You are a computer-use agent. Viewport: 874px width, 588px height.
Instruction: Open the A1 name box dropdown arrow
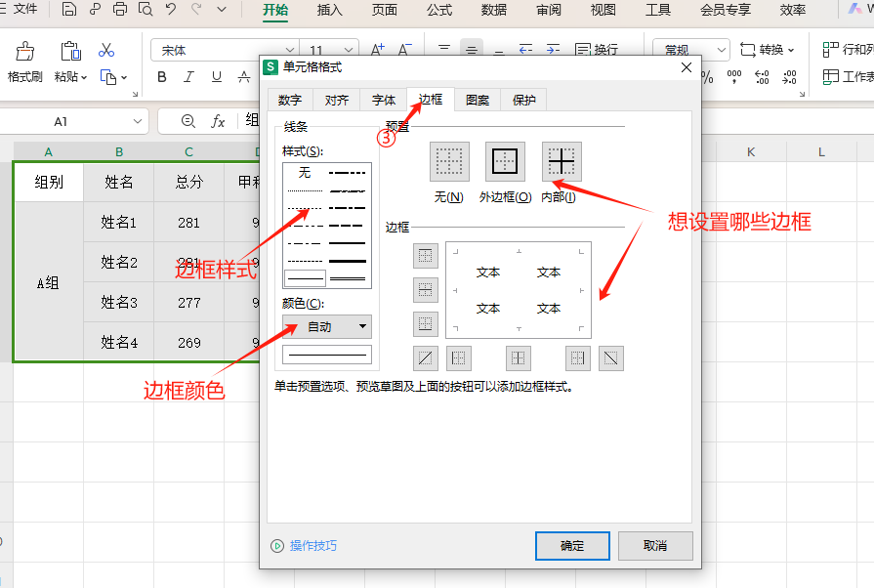coord(138,121)
